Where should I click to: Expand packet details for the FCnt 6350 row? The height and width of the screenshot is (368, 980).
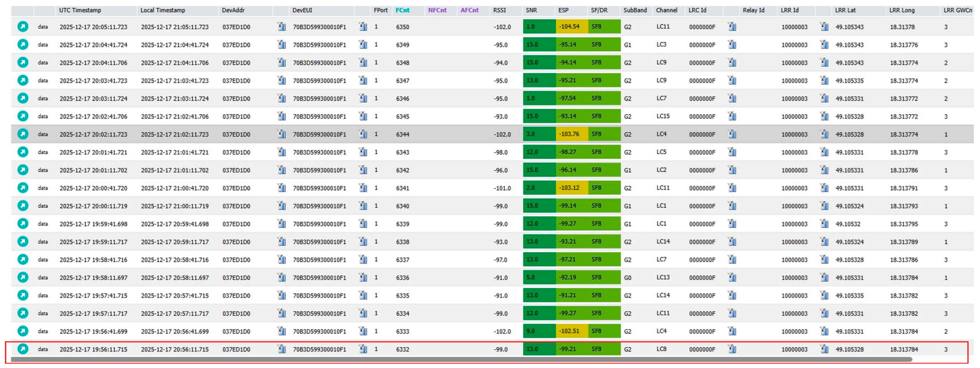23,27
